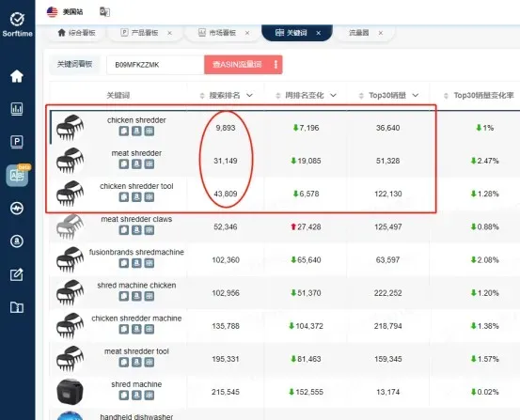Click 'shred machine' black device thumbnail
Viewport: 520px width, 420px height.
pyautogui.click(x=70, y=392)
